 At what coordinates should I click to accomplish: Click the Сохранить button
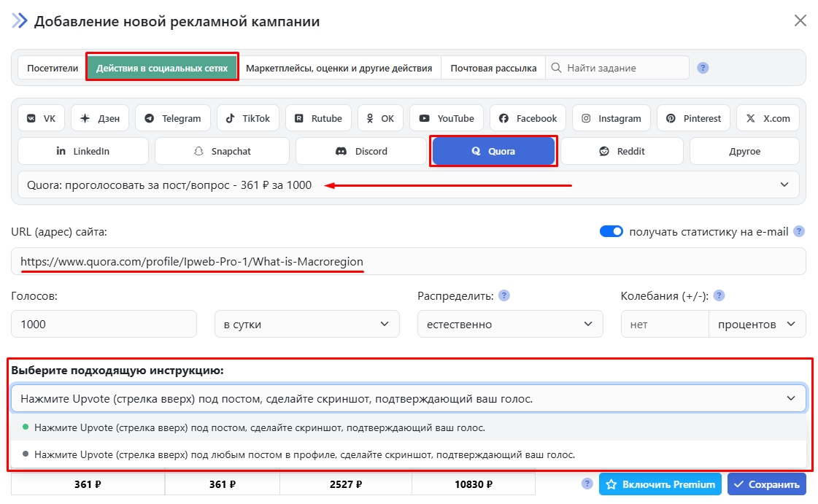tap(766, 484)
